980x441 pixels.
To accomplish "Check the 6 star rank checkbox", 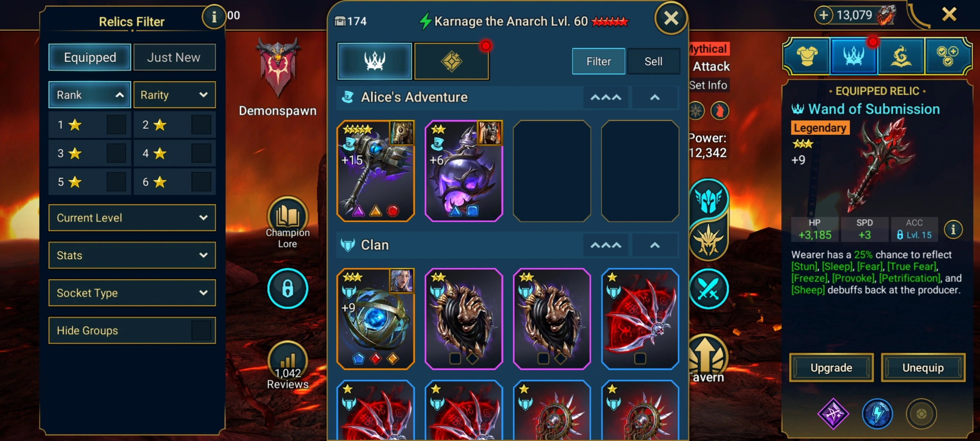I will [x=201, y=182].
